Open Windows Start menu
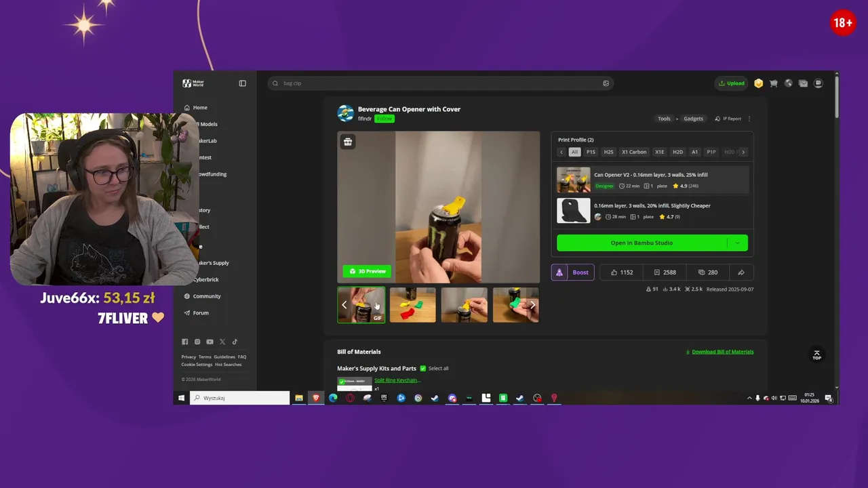This screenshot has height=488, width=868. click(181, 398)
